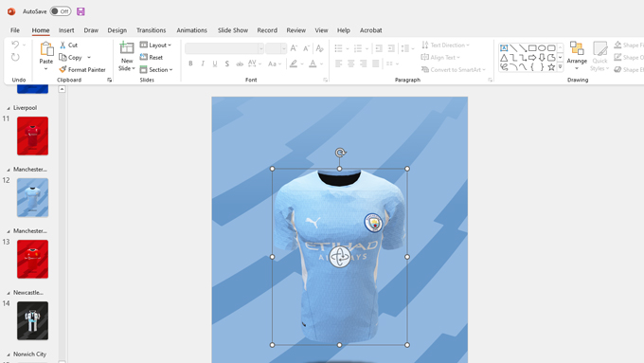Open the Text Direction dropdown
Screen dimensions: 644x363
[x=445, y=45]
